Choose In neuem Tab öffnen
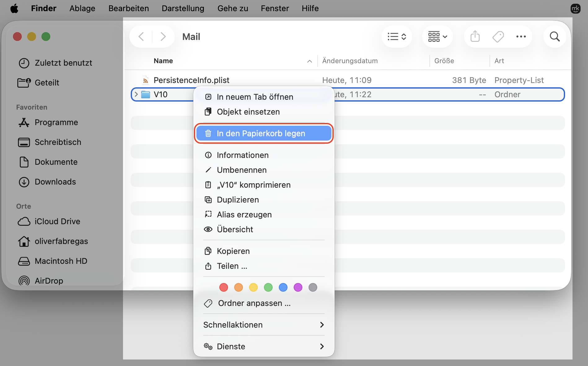This screenshot has width=588, height=366. point(264,97)
